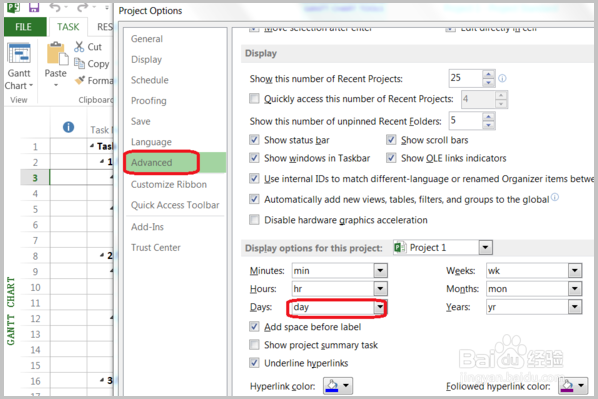Toggle Underline hyperlinks checkbox

coord(254,363)
